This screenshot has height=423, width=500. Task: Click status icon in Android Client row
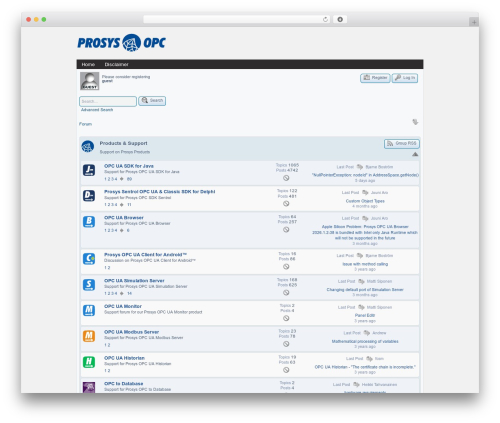[286, 267]
